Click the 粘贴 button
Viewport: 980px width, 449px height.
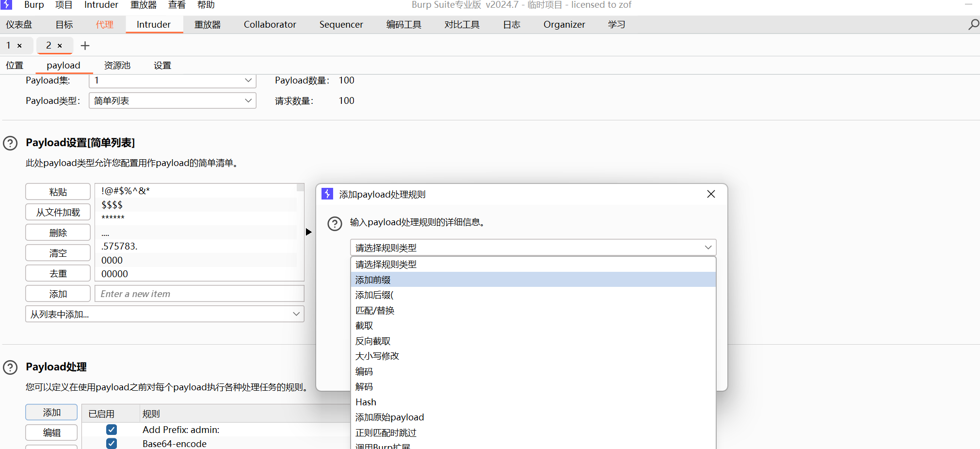(58, 192)
